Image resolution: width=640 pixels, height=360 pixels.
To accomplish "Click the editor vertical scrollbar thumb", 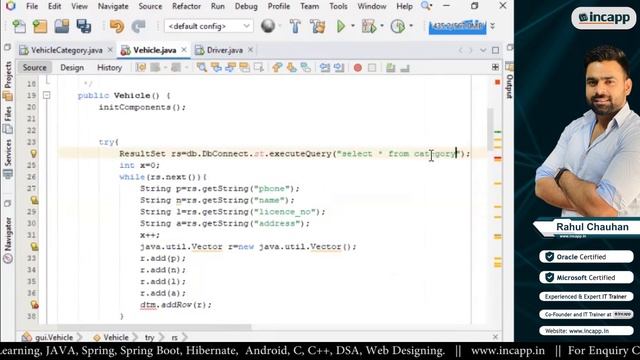I will 490,129.
